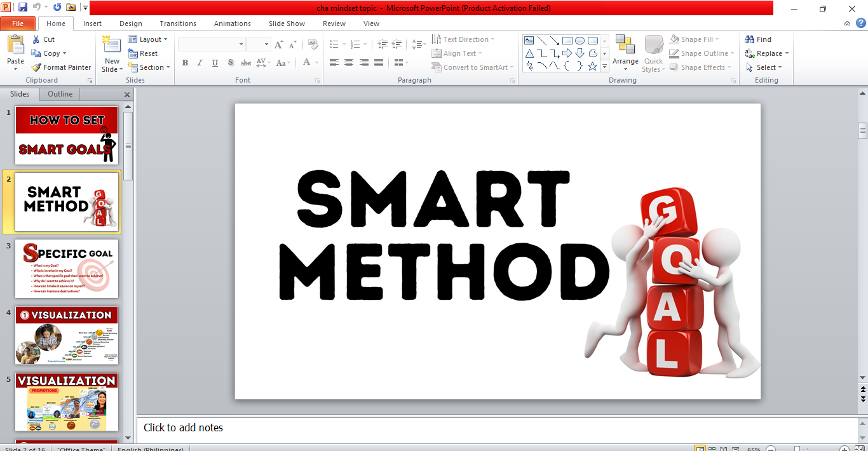The width and height of the screenshot is (868, 451).
Task: Click Shape Fill button
Action: (x=695, y=39)
